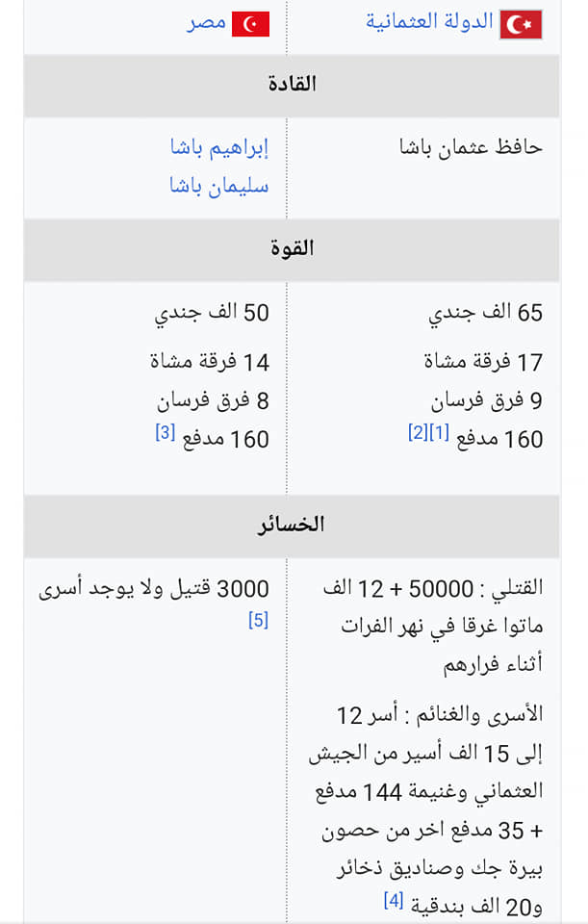Viewport: 588px width, 924px height.
Task: Click the text 17 فرقة مشاة
Action: click(483, 362)
